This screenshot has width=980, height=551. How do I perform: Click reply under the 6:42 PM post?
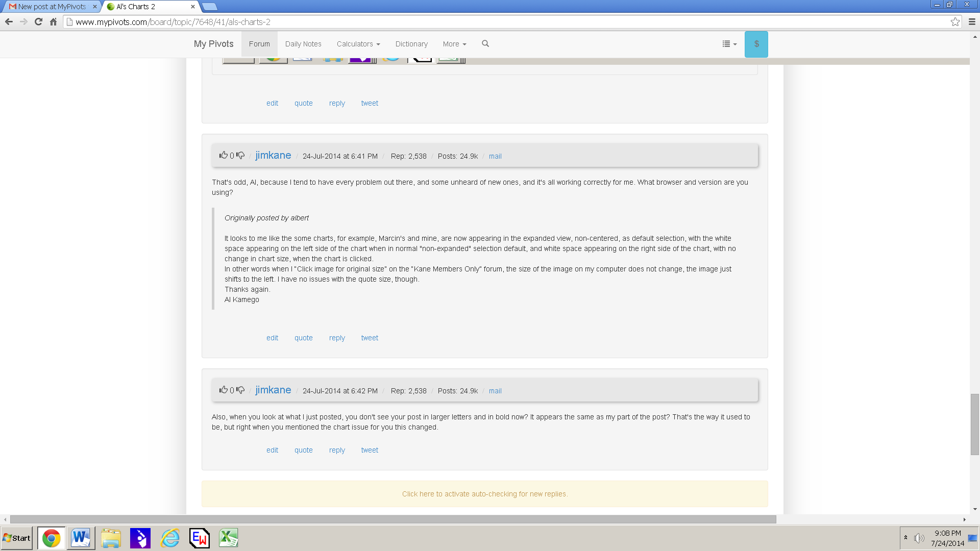coord(337,450)
